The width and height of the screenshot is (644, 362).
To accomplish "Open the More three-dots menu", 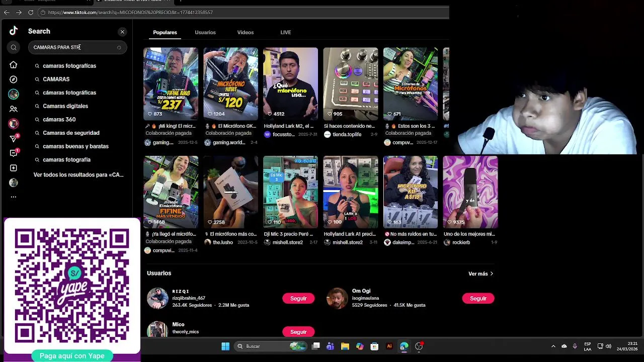I will tap(14, 197).
